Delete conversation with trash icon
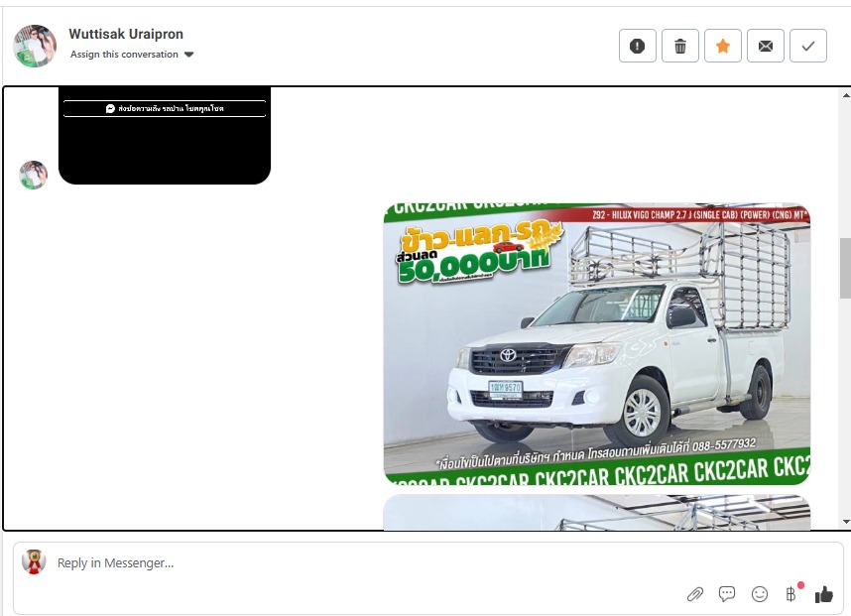 pyautogui.click(x=680, y=46)
